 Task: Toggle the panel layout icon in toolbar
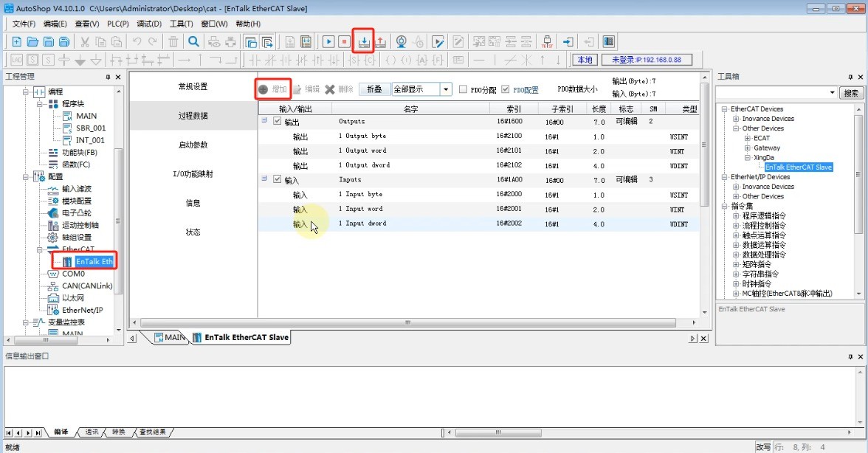pyautogui.click(x=608, y=41)
